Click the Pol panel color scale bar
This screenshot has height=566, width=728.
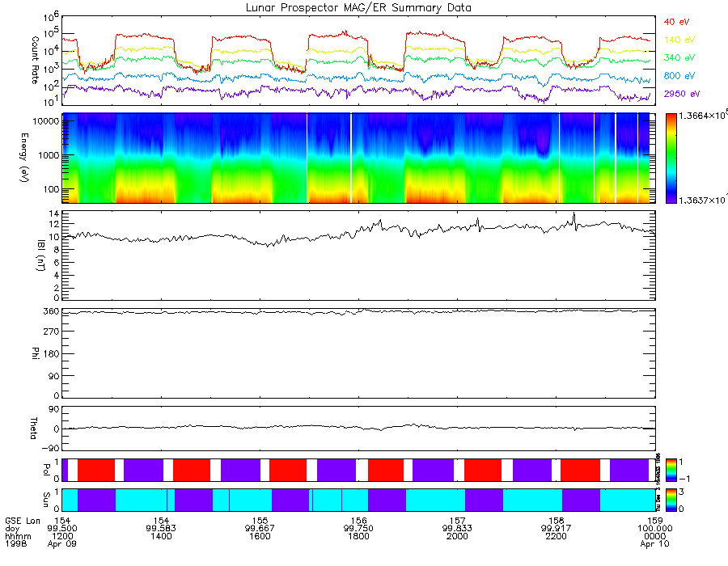click(671, 470)
